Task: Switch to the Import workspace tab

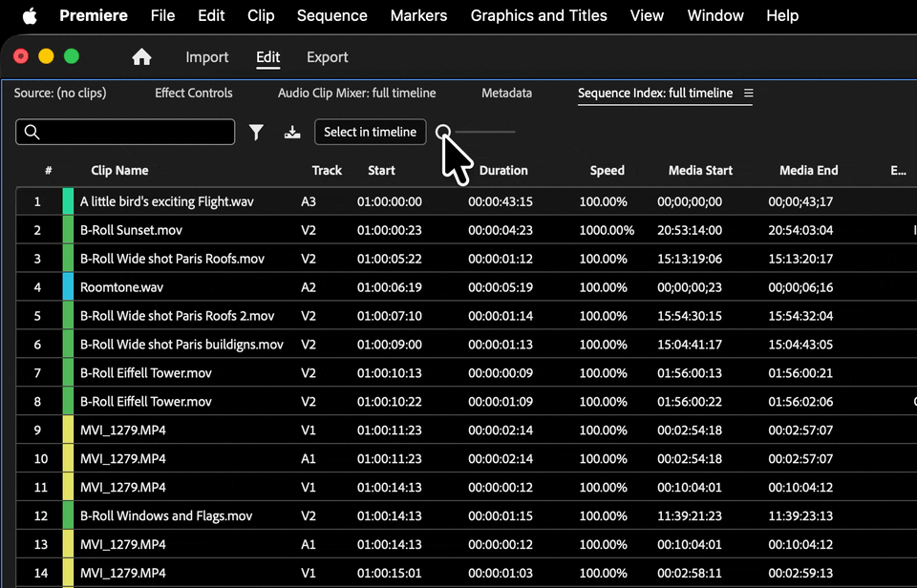Action: (207, 57)
